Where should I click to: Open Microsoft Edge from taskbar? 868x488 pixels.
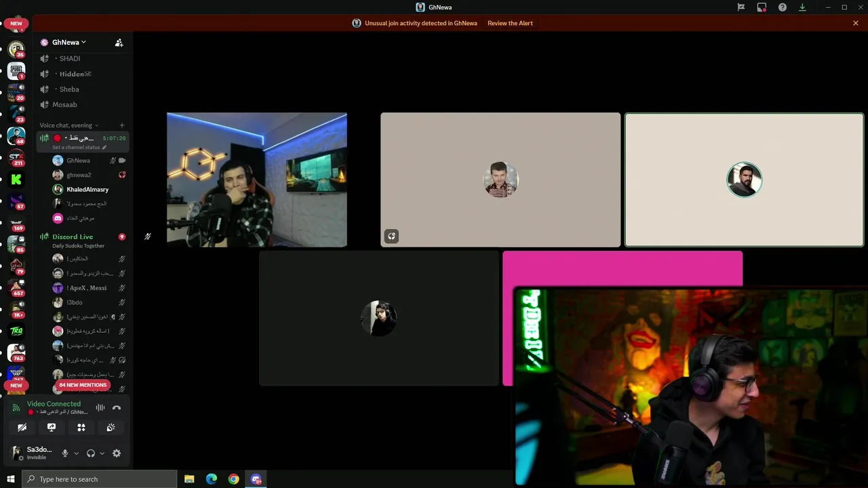pyautogui.click(x=212, y=479)
